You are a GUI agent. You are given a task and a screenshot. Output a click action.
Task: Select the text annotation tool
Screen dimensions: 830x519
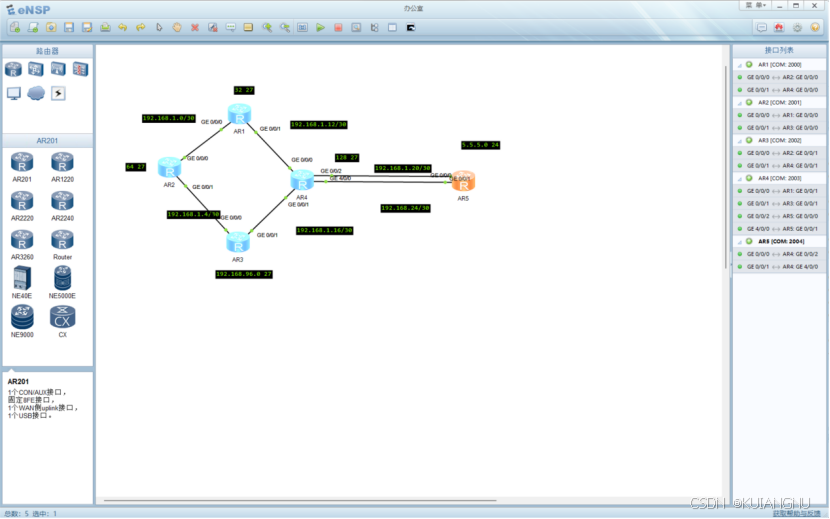[231, 28]
